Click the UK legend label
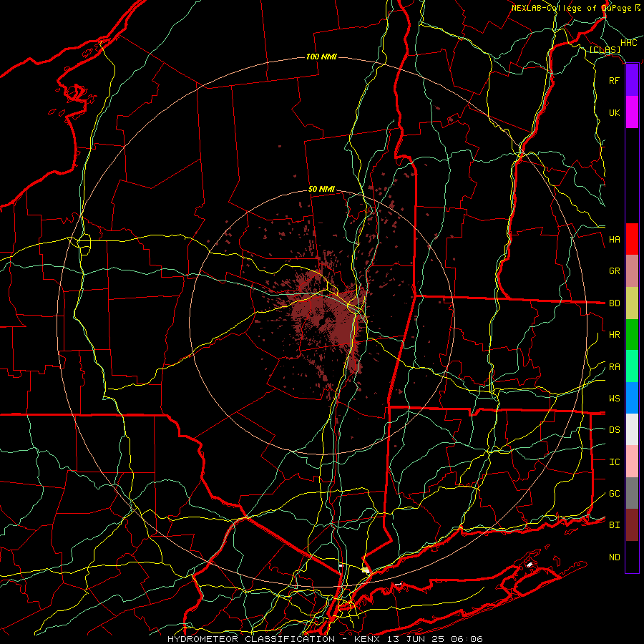Viewport: 644px width, 644px height. click(615, 112)
